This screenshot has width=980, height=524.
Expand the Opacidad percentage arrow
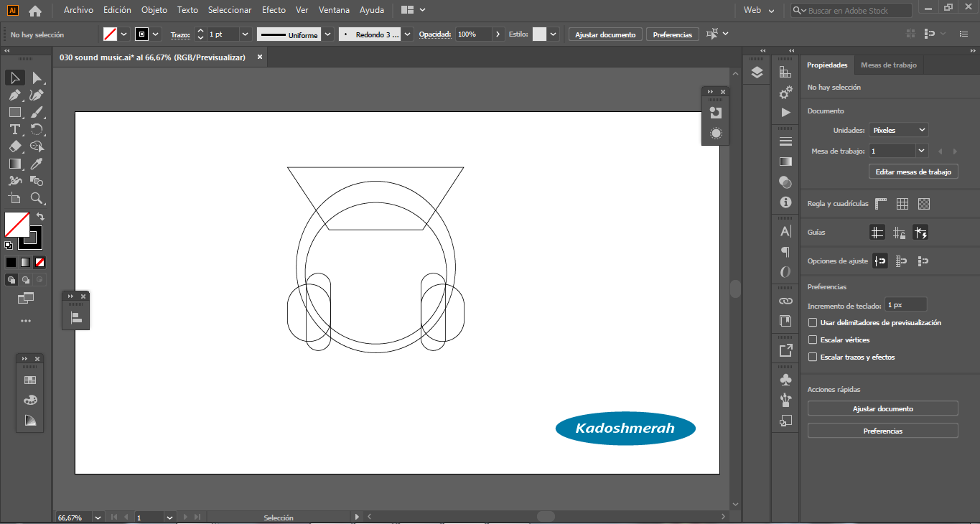click(498, 34)
